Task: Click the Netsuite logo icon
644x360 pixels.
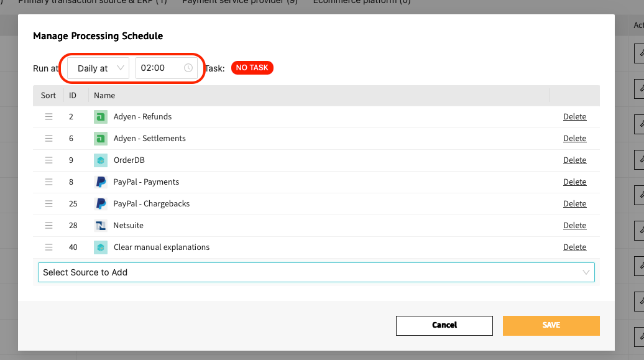Action: (101, 226)
